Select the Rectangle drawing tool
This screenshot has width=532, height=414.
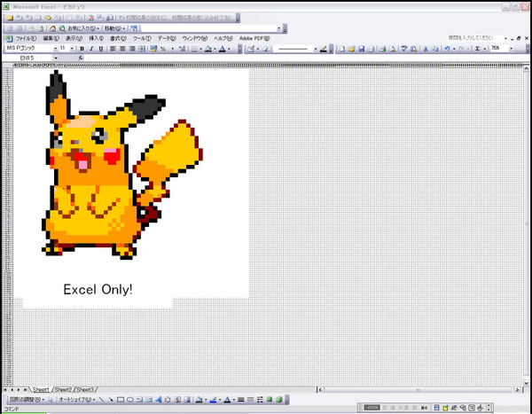[121, 400]
